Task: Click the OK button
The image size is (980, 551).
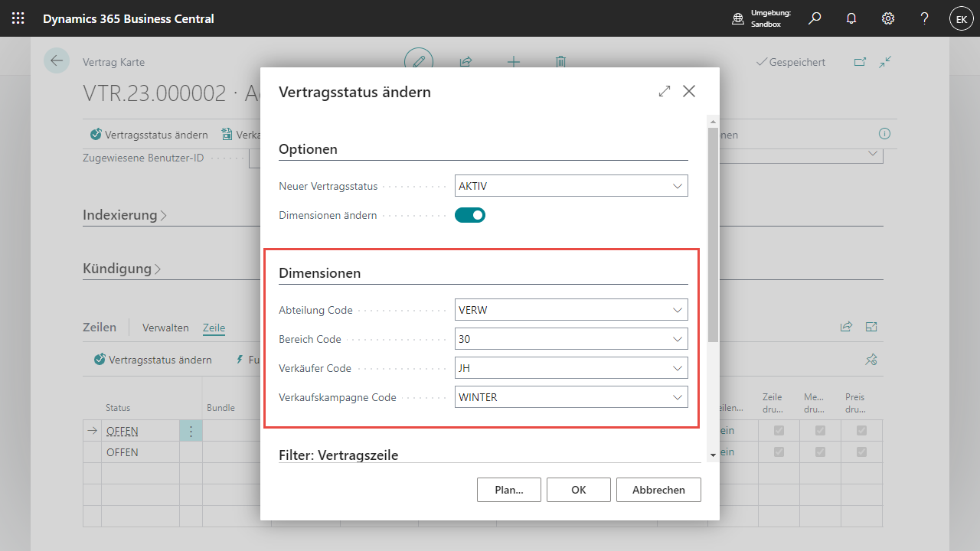Action: [x=578, y=490]
